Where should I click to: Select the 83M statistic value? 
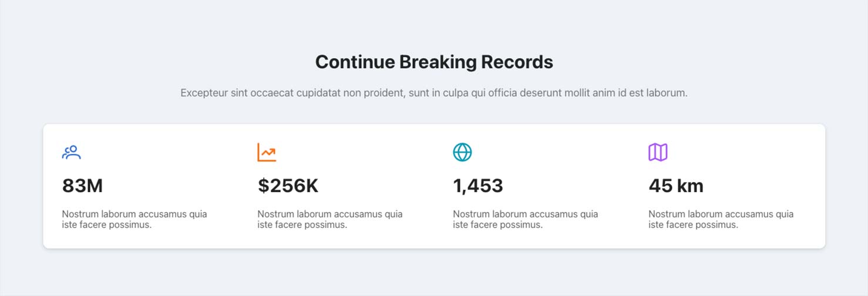click(82, 186)
